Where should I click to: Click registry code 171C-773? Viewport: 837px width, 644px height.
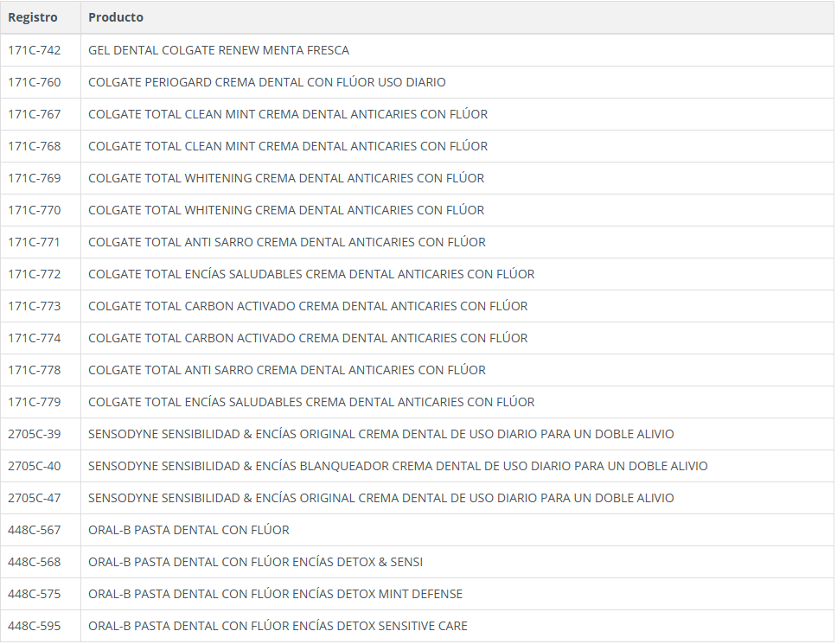tap(35, 306)
